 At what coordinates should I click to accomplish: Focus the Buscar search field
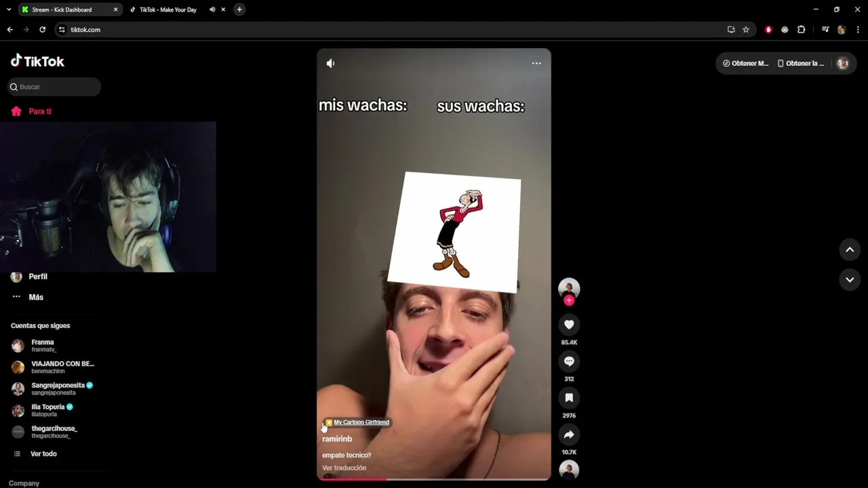(x=54, y=87)
